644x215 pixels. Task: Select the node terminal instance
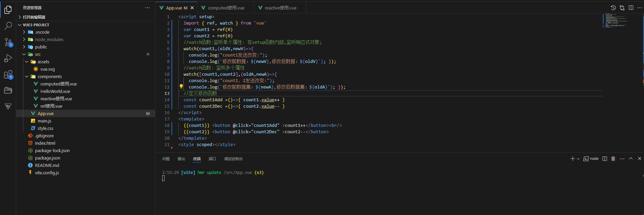[x=591, y=158]
